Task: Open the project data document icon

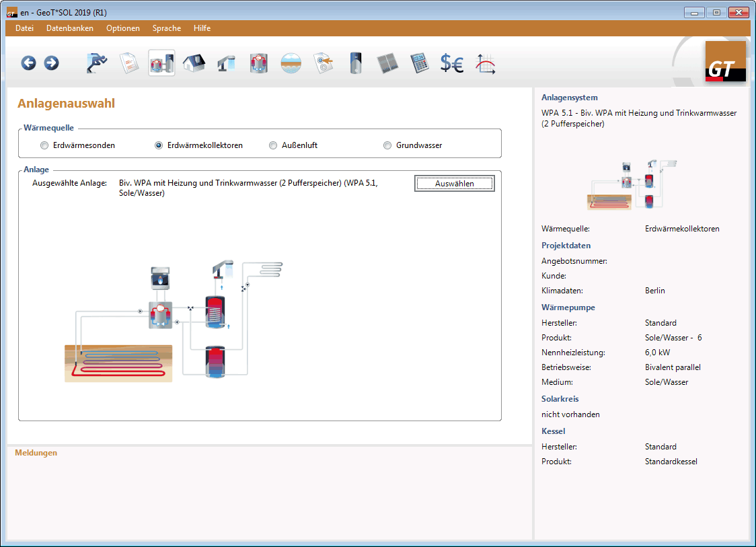Action: [128, 63]
